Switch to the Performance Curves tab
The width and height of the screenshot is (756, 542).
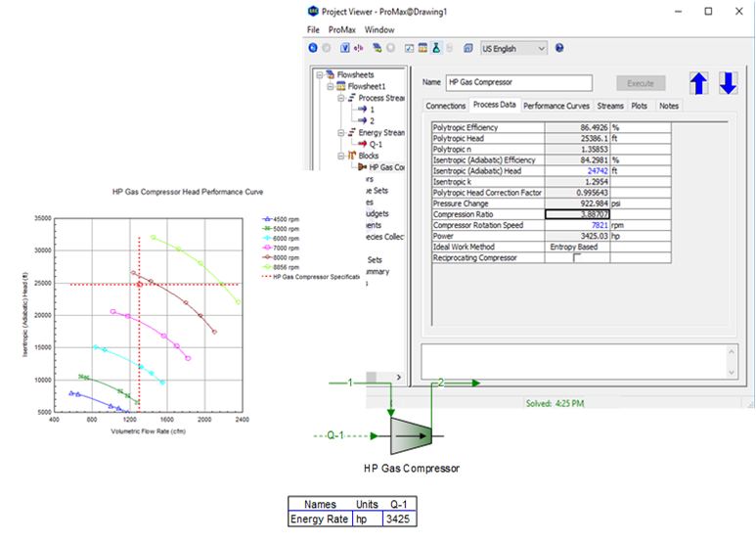pos(556,106)
